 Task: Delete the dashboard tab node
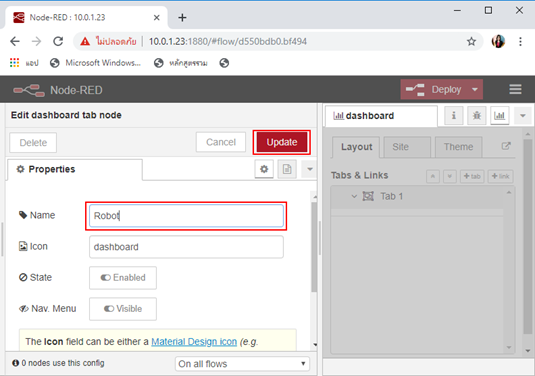click(33, 142)
